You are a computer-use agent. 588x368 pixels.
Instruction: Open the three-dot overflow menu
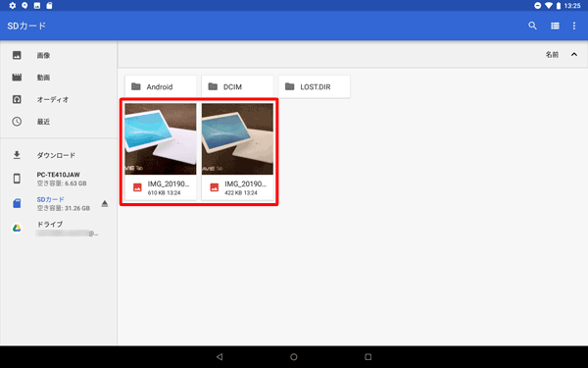click(x=574, y=26)
